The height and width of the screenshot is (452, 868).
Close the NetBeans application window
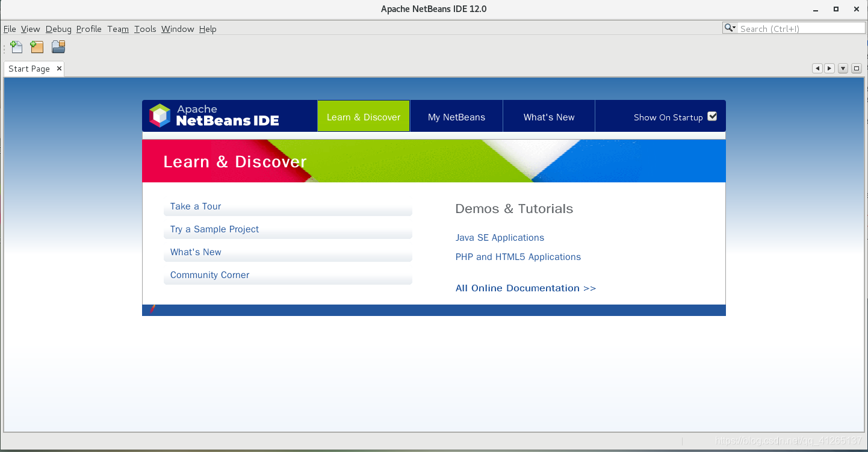(855, 9)
